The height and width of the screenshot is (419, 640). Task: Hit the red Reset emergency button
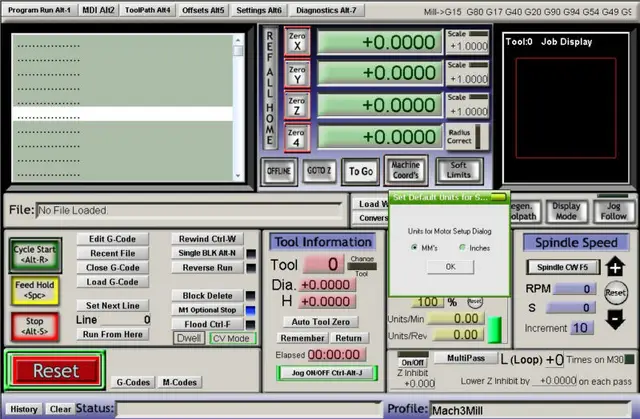pyautogui.click(x=56, y=370)
